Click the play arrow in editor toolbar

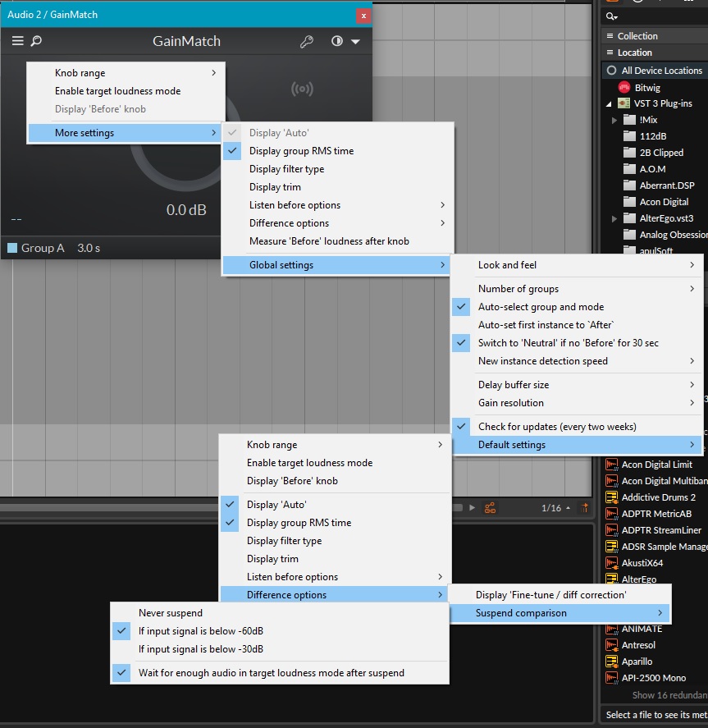point(472,508)
